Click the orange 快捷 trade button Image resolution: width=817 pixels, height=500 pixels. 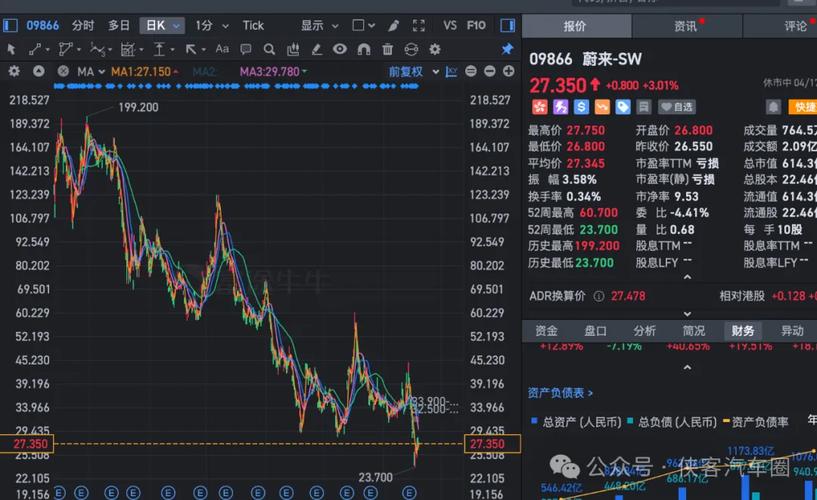click(802, 107)
